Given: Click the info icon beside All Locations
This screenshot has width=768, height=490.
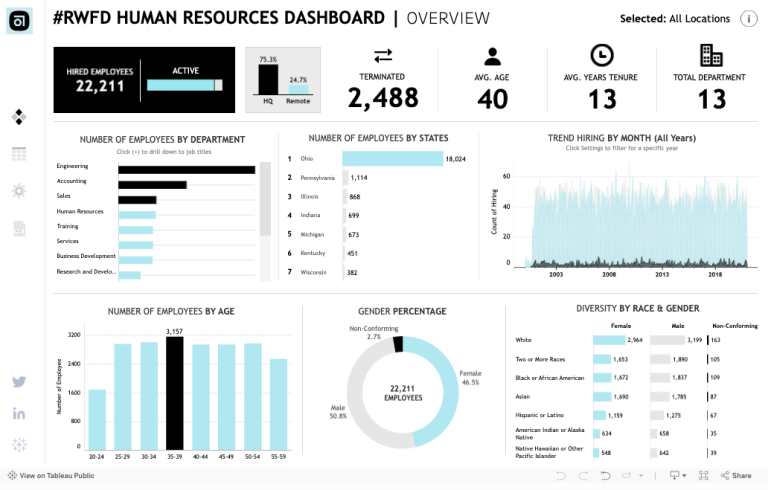Looking at the screenshot, I should (747, 18).
